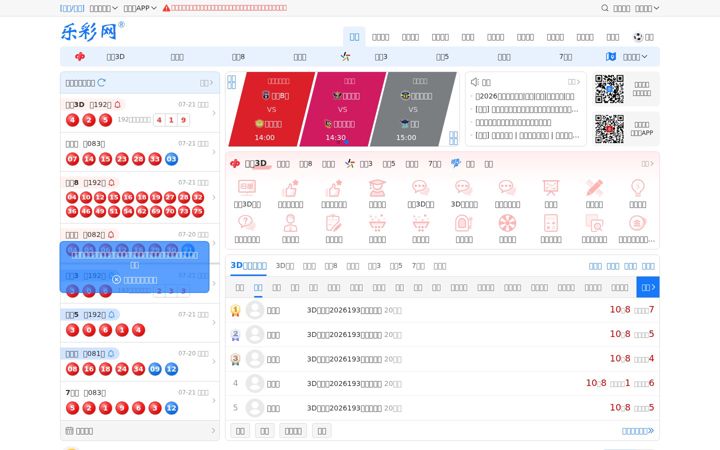Expand the 3D issue 192 row chevron
The height and width of the screenshot is (450, 720).
click(214, 113)
